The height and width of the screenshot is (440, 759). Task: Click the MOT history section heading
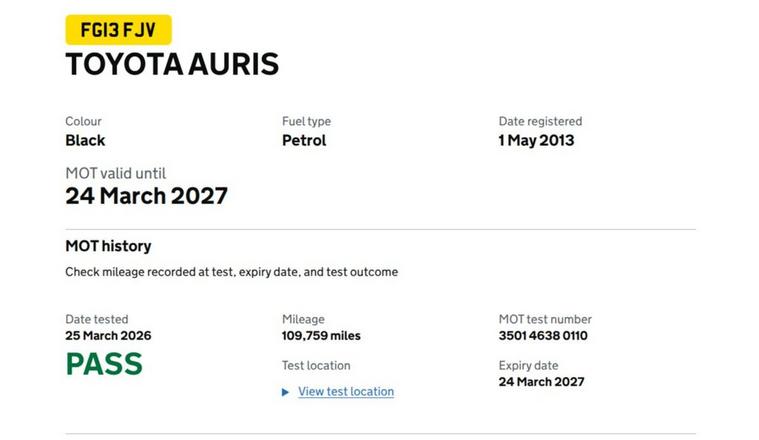(108, 246)
